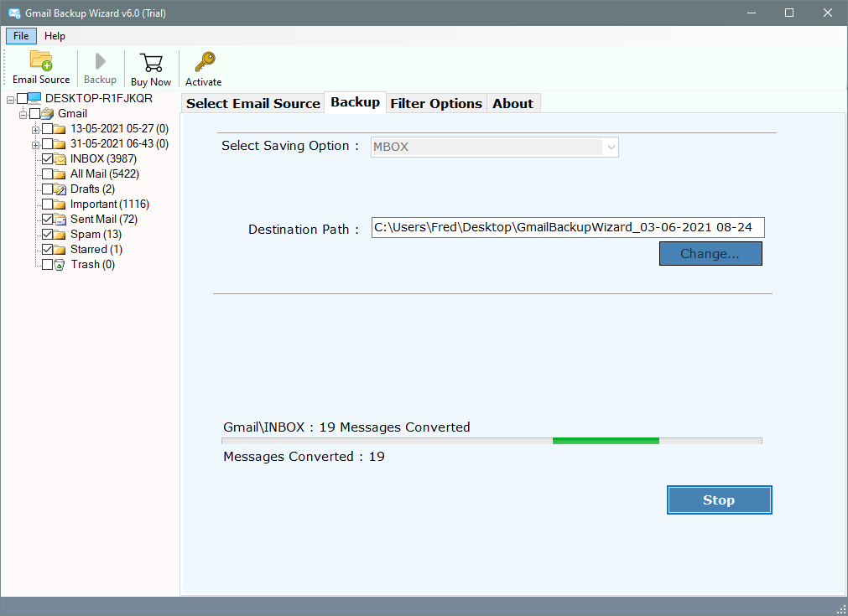Uncheck the Spam (13) checkbox
This screenshot has width=848, height=616.
tap(47, 235)
